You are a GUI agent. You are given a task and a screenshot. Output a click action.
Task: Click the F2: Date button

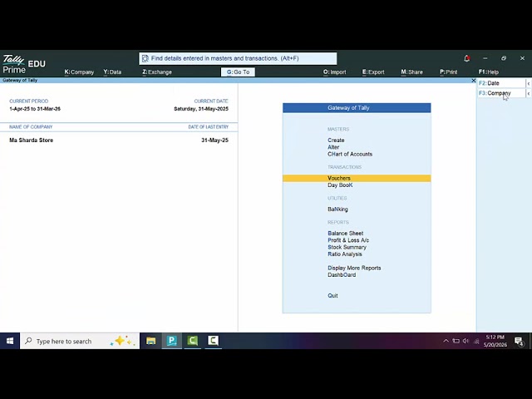click(x=501, y=83)
